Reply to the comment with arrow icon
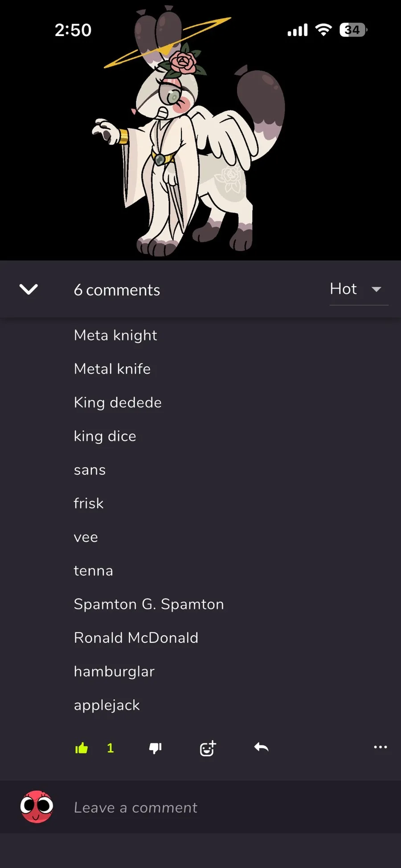The image size is (401, 868). click(x=261, y=747)
